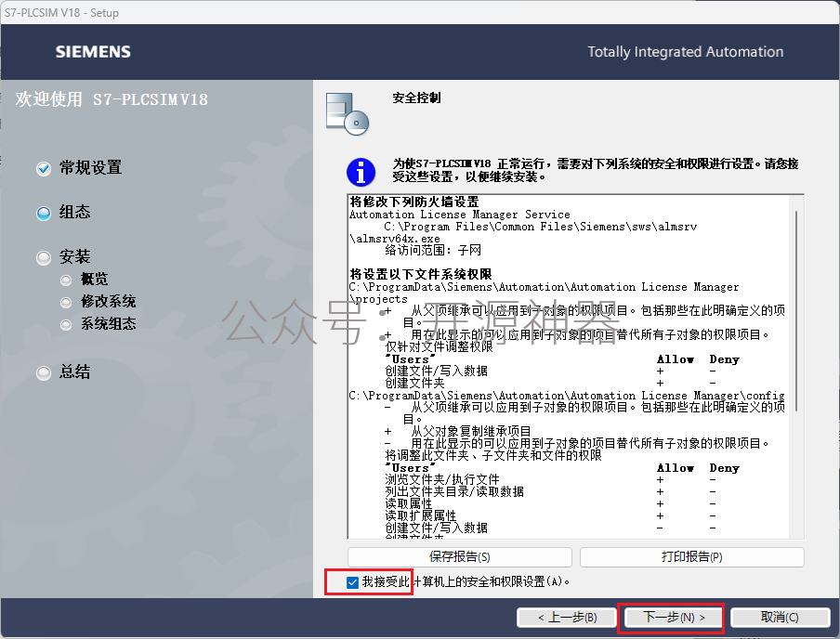Toggle the 我接受此计算机上的安全和权限设置 checkbox
Image resolution: width=840 pixels, height=639 pixels.
click(352, 582)
